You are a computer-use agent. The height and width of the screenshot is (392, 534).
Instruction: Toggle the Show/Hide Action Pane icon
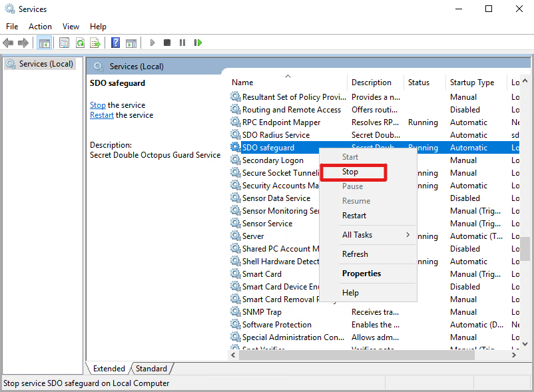tap(131, 43)
